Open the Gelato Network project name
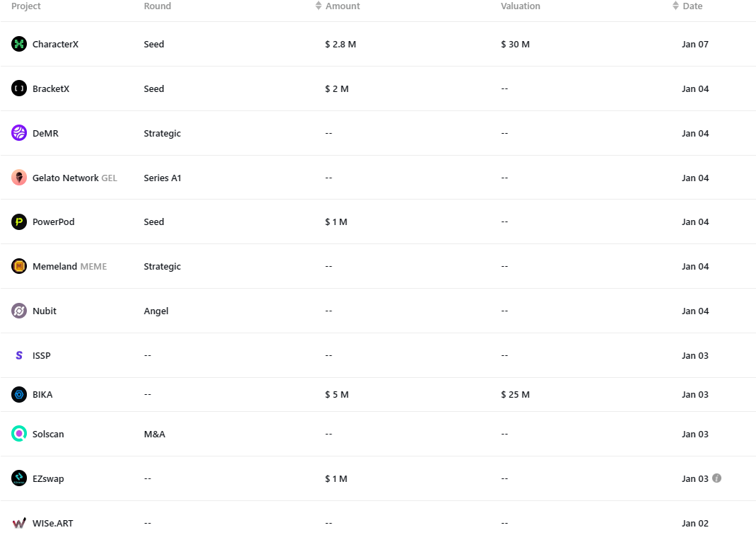Screen dimensions: 756x535 [x=66, y=178]
